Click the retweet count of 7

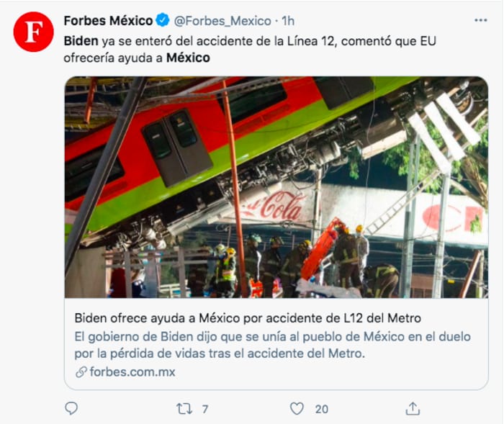(205, 409)
